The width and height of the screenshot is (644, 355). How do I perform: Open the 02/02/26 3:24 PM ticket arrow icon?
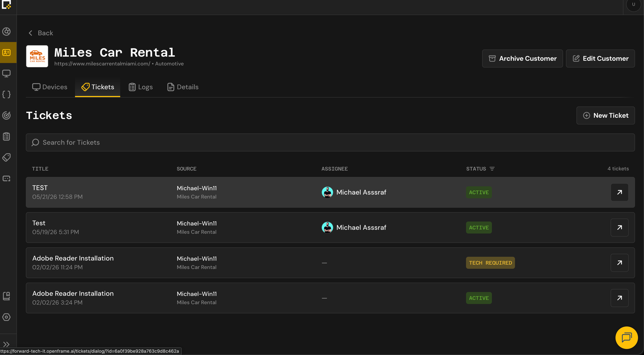pos(620,298)
